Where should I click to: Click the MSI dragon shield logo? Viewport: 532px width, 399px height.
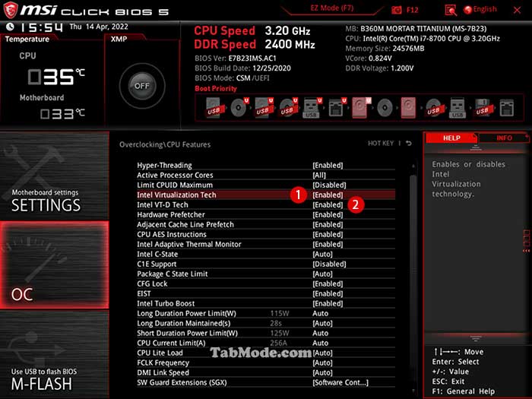click(x=10, y=10)
